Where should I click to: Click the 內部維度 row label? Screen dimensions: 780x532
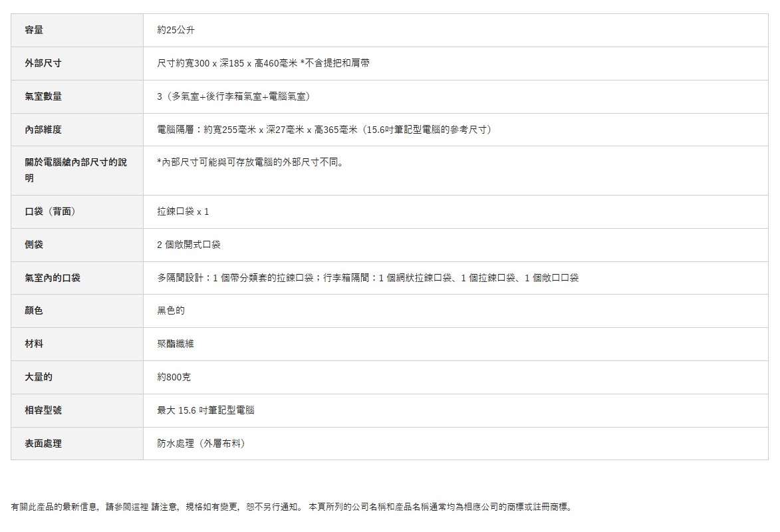(43, 130)
